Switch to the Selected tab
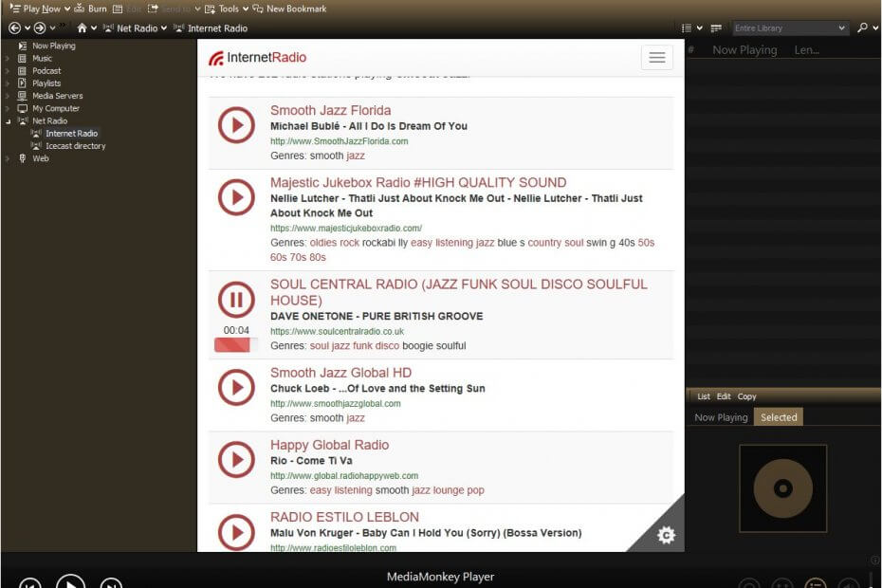 tap(779, 417)
